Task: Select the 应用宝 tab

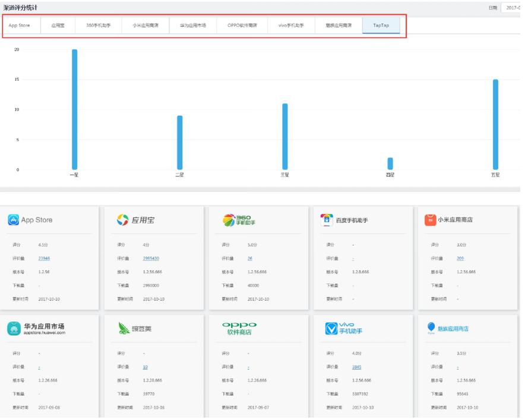Action: click(x=58, y=26)
